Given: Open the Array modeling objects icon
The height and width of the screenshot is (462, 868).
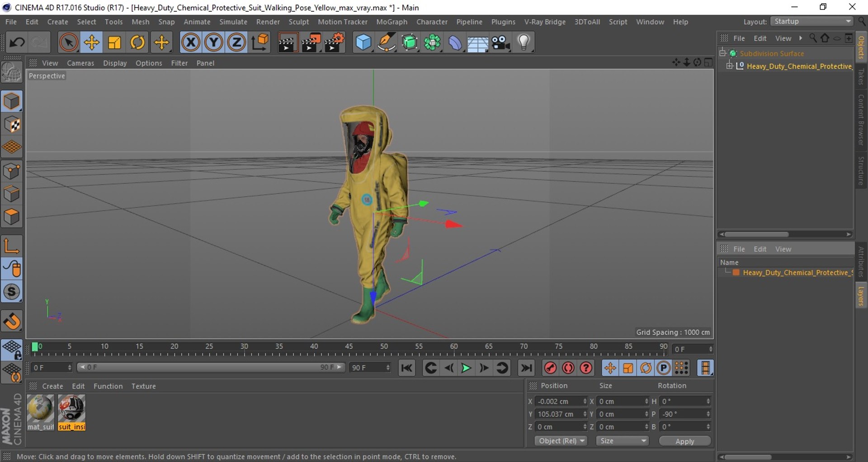Looking at the screenshot, I should click(x=433, y=42).
